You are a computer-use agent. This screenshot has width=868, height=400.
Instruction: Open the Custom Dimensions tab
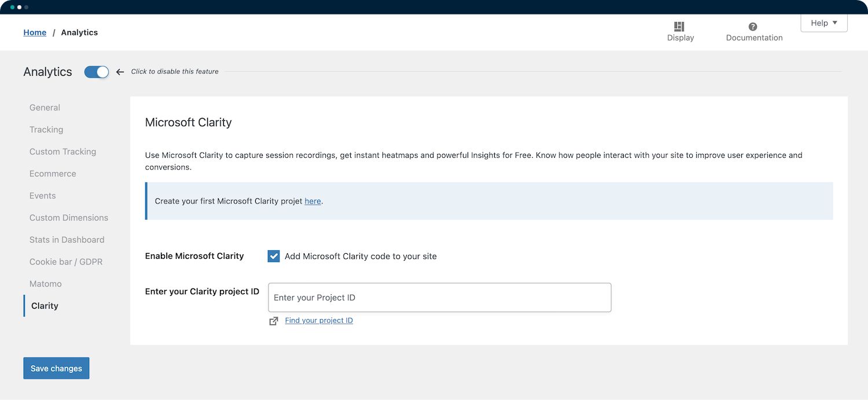[69, 217]
